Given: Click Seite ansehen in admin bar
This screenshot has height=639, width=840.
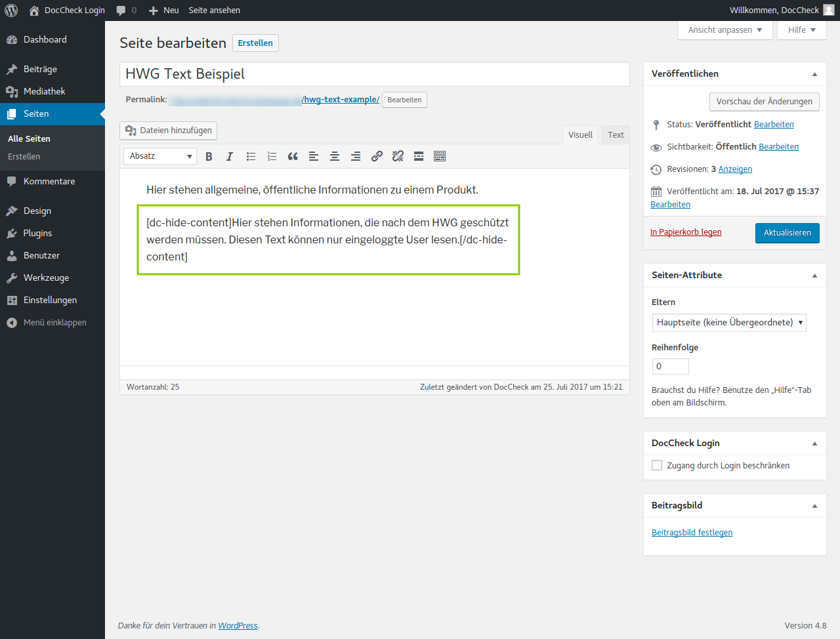Looking at the screenshot, I should point(214,10).
